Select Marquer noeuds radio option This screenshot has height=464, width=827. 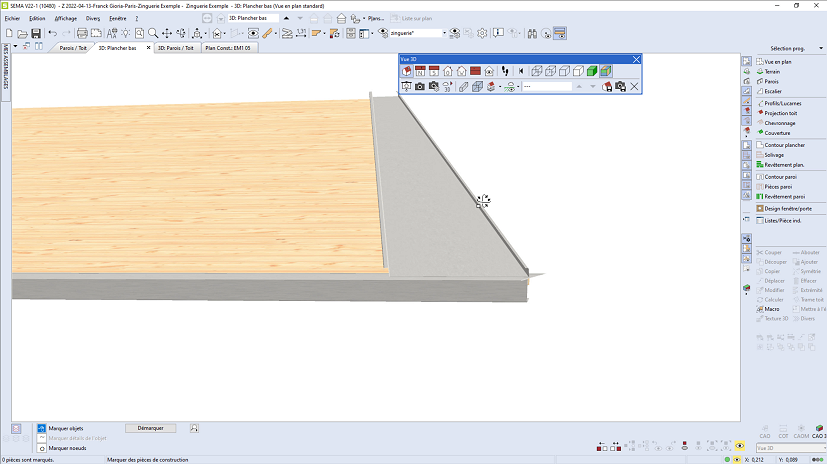tap(42, 449)
